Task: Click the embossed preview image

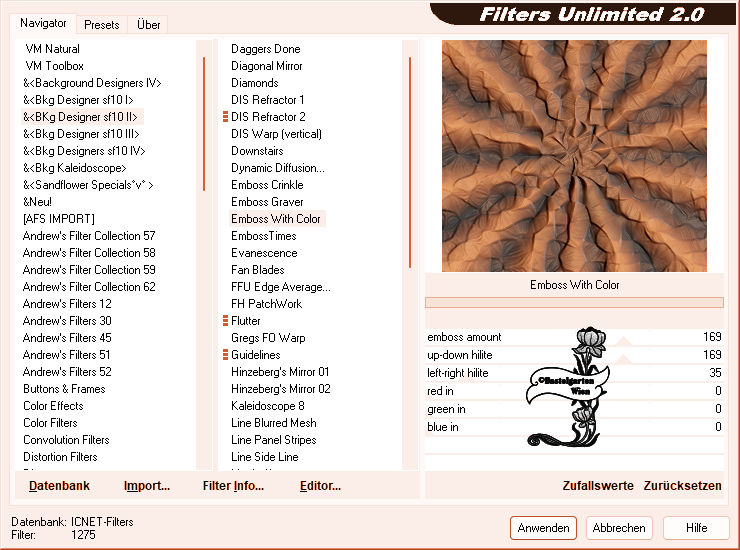Action: click(x=574, y=156)
